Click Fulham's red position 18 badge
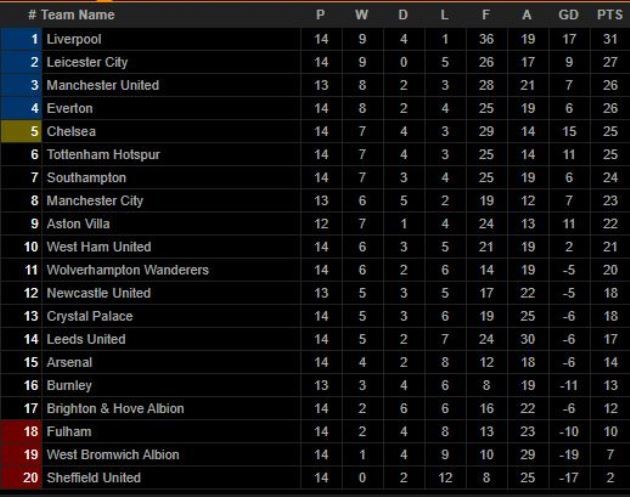Screen dimensions: 630x497 [21, 431]
